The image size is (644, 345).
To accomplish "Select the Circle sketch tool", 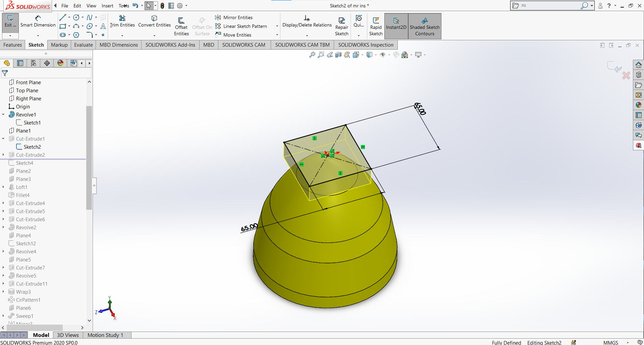I will pos(76,17).
